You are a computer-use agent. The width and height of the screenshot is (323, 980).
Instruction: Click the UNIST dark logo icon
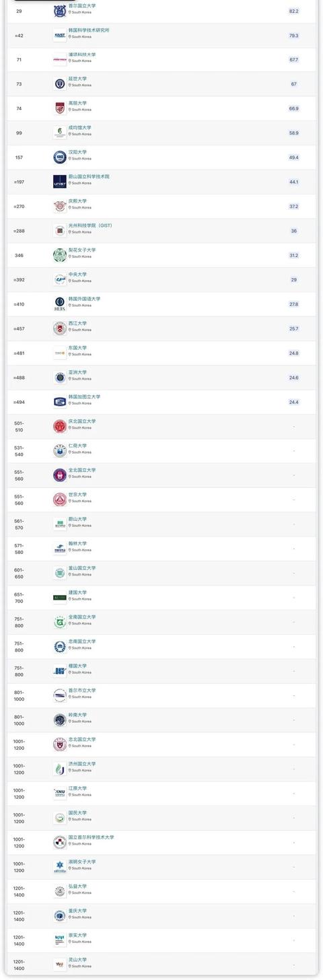click(x=60, y=182)
